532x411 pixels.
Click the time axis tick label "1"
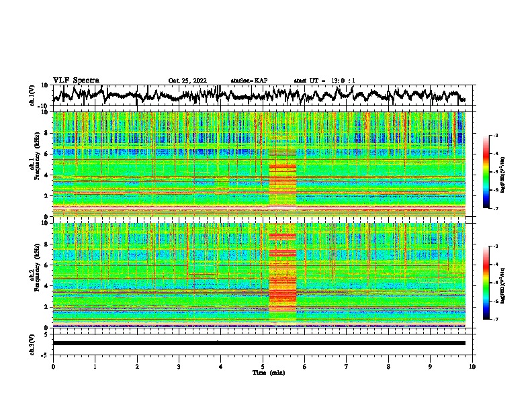coord(95,367)
